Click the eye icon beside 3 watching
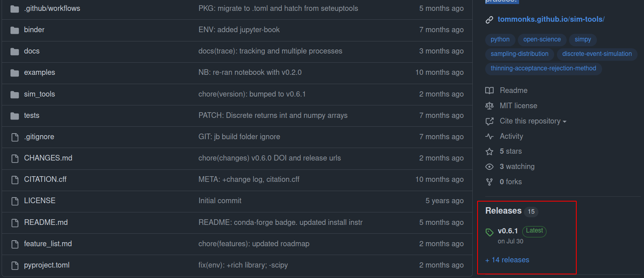This screenshot has width=644, height=278. (489, 167)
